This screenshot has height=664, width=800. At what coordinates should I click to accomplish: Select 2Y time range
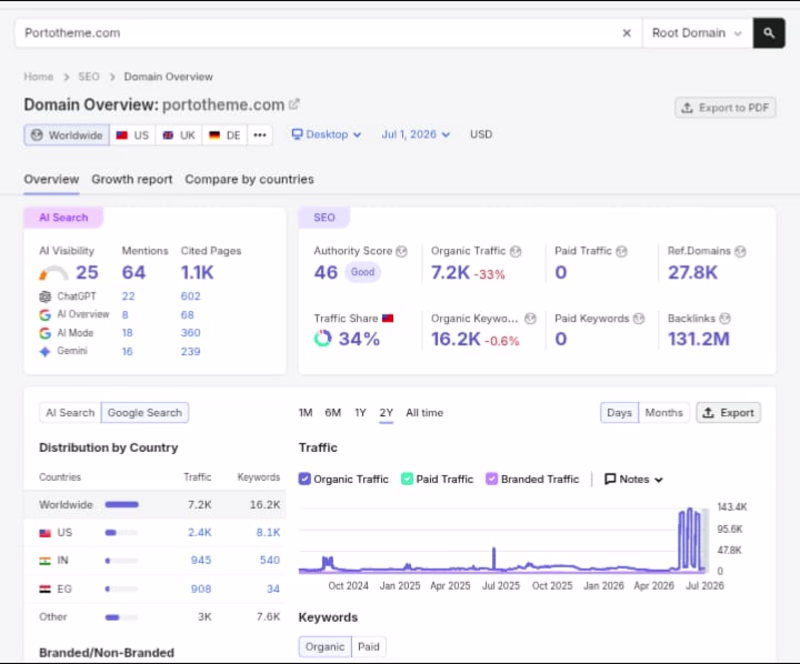tap(386, 412)
